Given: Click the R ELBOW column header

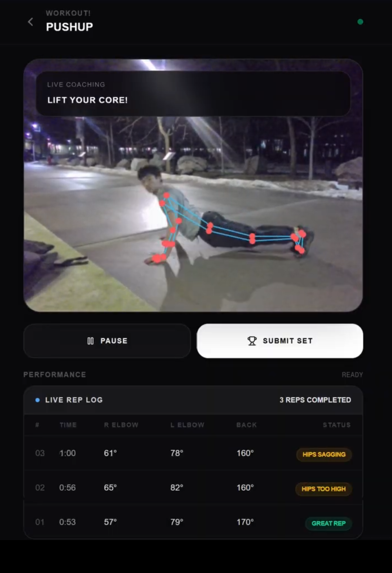Looking at the screenshot, I should pyautogui.click(x=121, y=425).
